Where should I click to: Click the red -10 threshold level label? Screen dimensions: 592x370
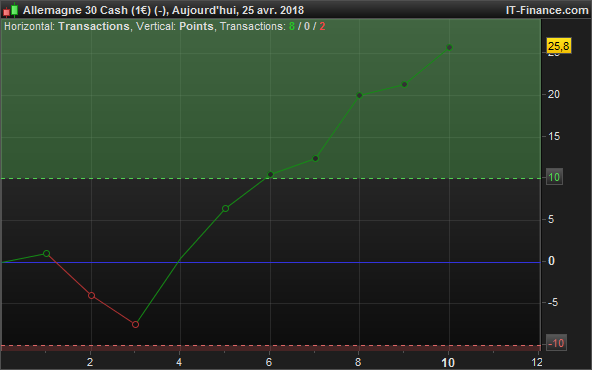[556, 343]
